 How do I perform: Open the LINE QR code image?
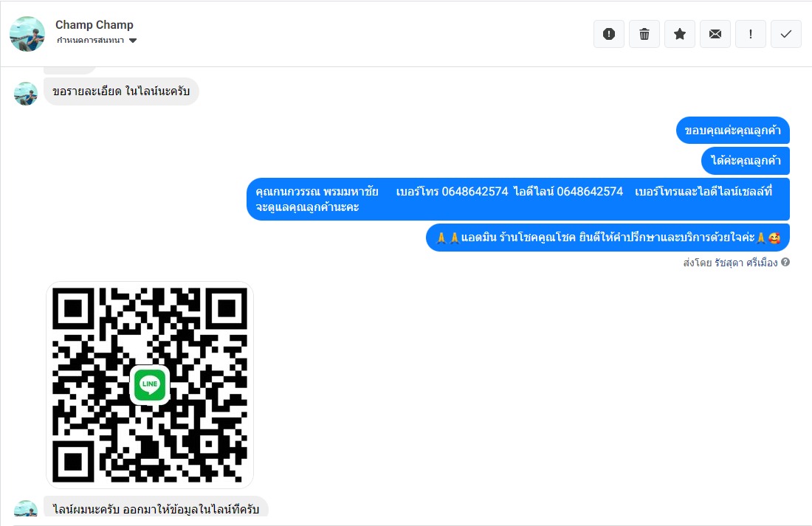[x=150, y=385]
